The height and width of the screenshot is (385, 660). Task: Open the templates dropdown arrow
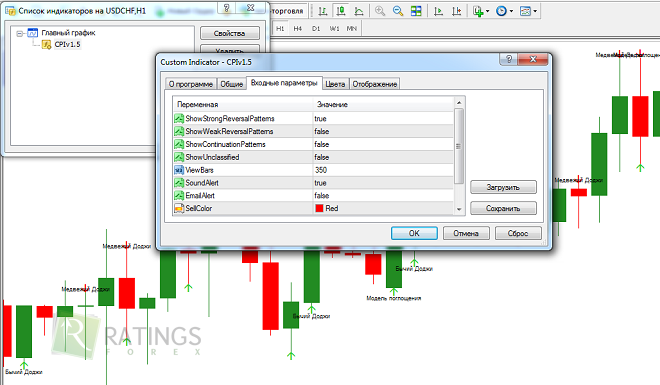[x=535, y=11]
